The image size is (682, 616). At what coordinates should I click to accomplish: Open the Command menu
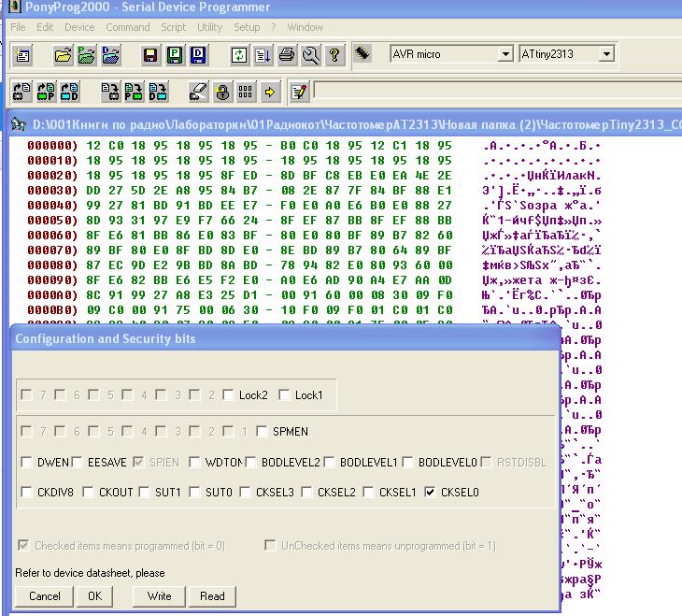click(x=128, y=27)
